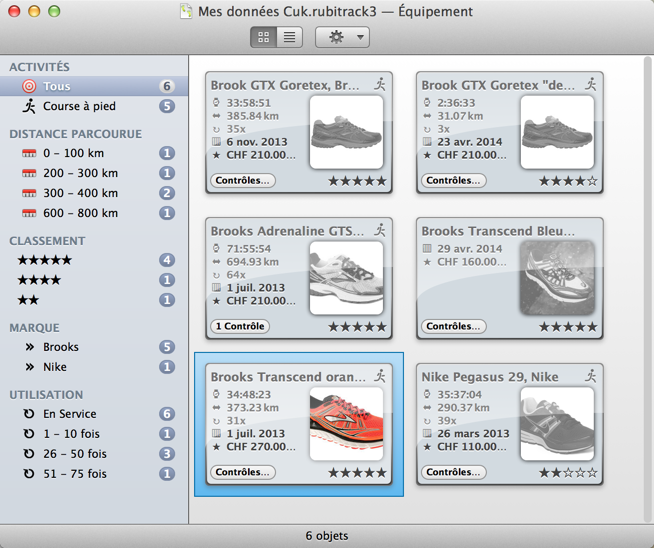Open the gear action dropdown menu
The width and height of the screenshot is (654, 548).
tap(342, 38)
